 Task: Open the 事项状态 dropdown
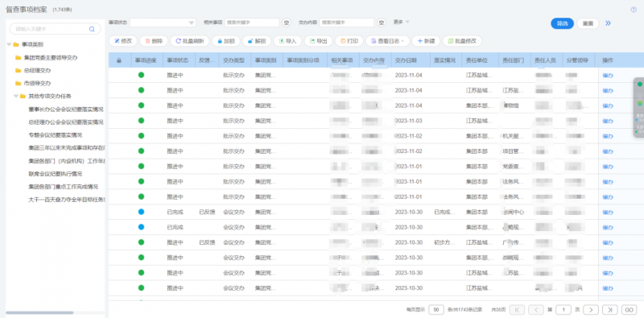[163, 23]
